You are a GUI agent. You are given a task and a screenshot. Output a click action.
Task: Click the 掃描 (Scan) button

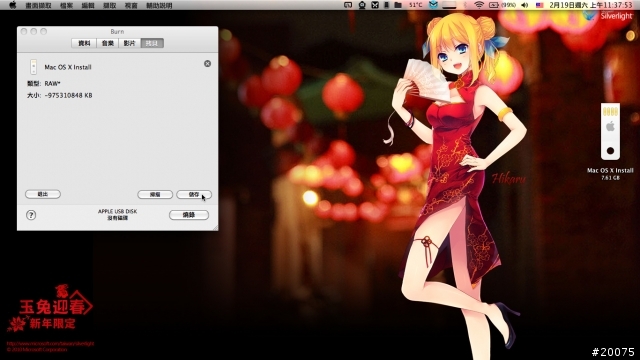[155, 195]
